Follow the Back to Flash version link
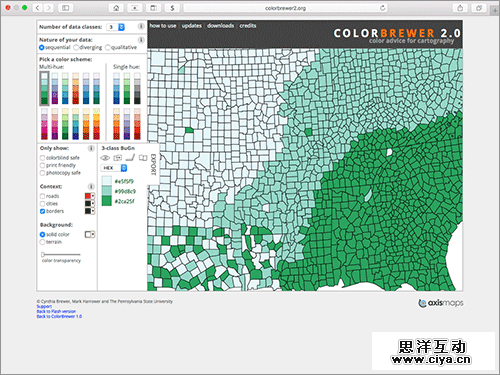Screen dimensions: 500x375 click(x=56, y=311)
